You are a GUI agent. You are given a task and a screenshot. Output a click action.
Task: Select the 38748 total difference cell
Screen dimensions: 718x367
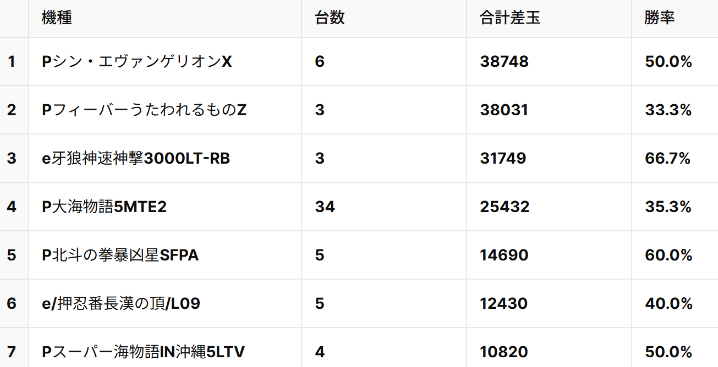tap(549, 61)
